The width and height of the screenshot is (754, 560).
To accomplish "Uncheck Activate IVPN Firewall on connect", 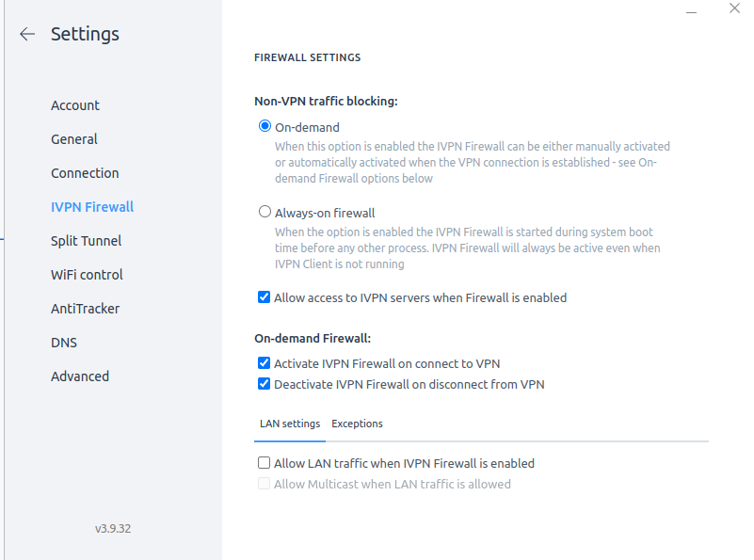I will coord(265,363).
